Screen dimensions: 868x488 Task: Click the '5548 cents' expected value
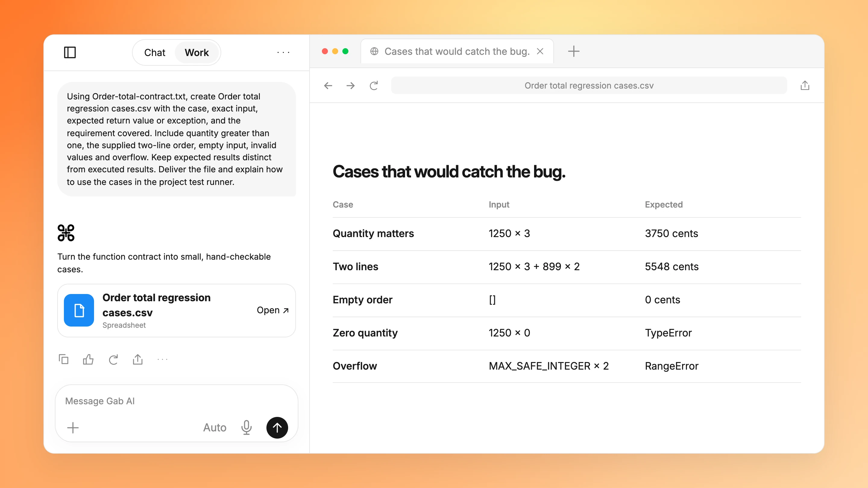[671, 267]
